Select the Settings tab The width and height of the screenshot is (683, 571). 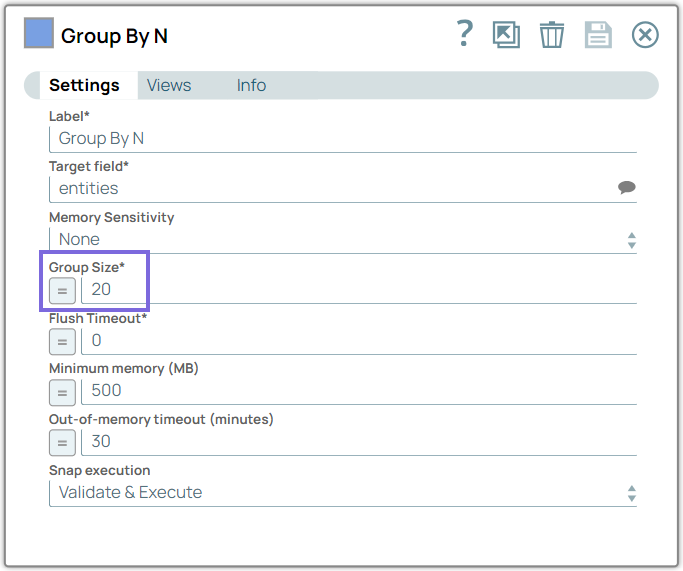click(x=84, y=86)
